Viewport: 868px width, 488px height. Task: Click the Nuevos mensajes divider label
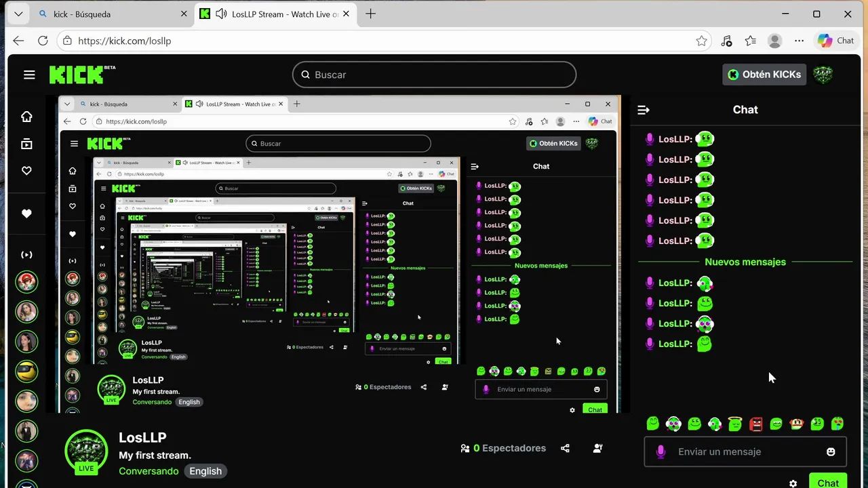(745, 262)
